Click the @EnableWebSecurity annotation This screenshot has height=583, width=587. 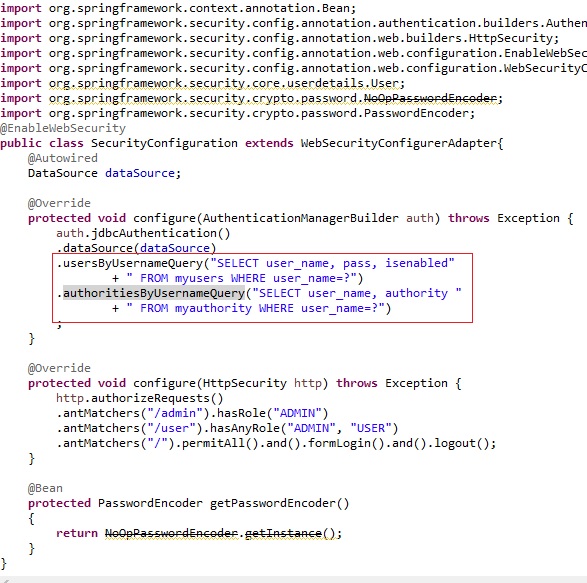63,128
